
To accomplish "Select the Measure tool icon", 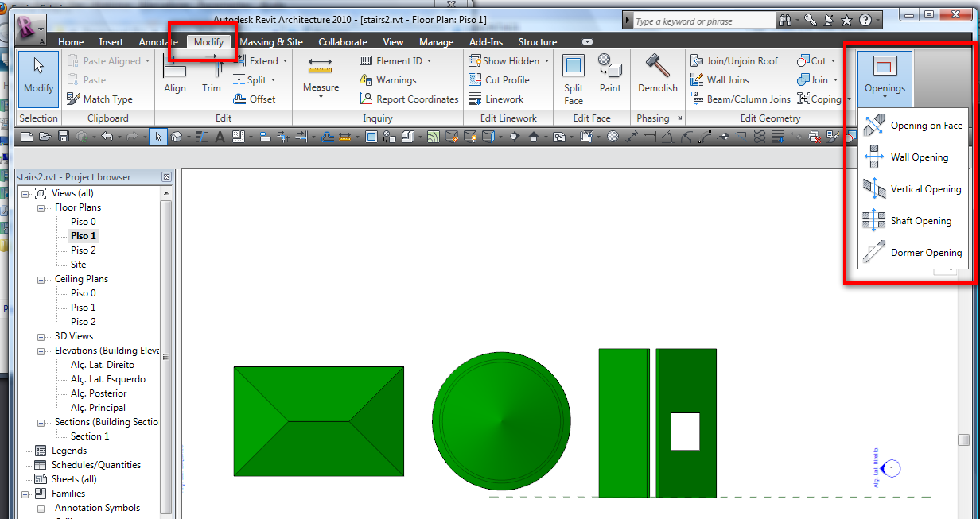I will (321, 67).
